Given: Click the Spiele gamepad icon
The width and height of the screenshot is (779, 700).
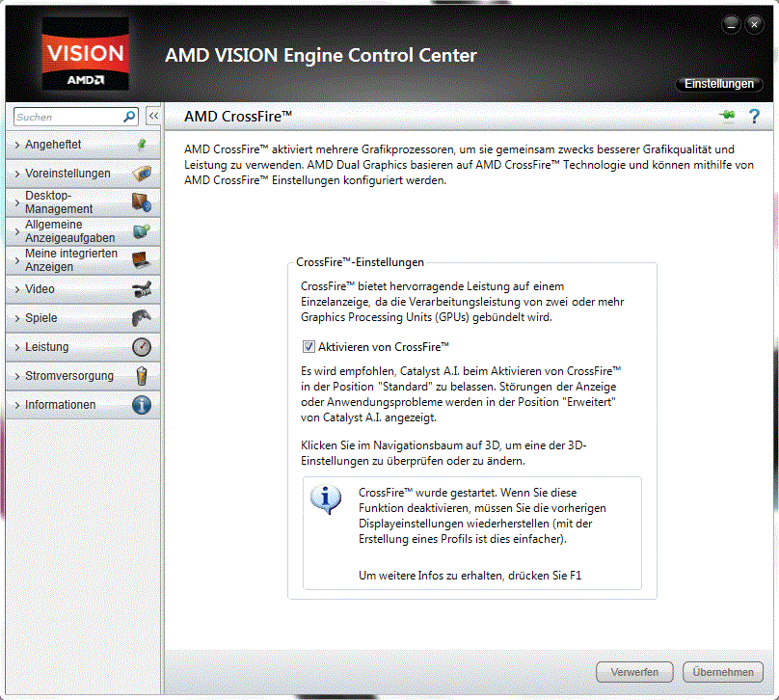Looking at the screenshot, I should coord(142,318).
